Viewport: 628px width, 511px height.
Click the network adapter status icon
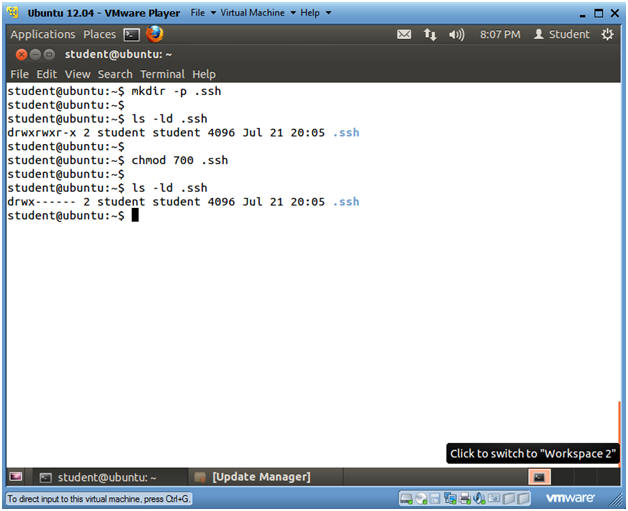(450, 499)
